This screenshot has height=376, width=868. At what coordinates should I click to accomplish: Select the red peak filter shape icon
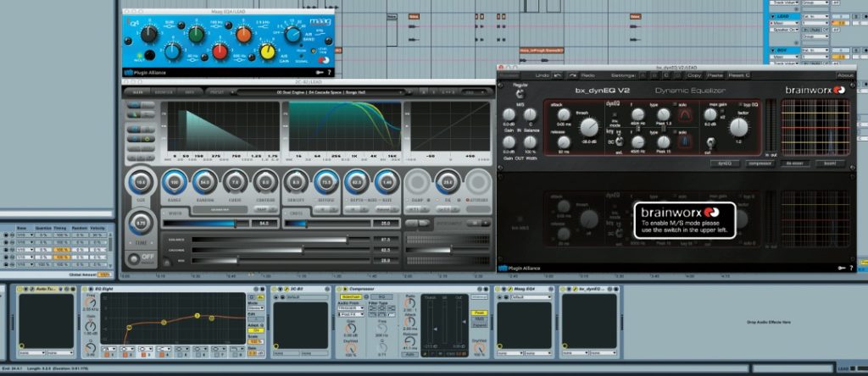pos(686,115)
